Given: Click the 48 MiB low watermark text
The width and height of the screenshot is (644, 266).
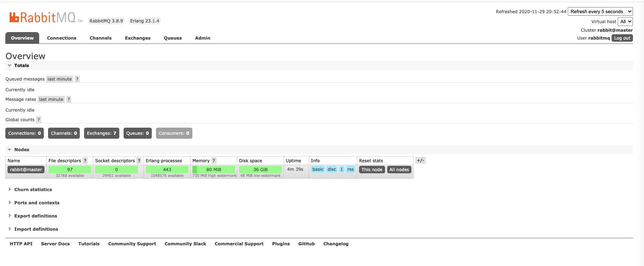Looking at the screenshot, I should [x=260, y=176].
